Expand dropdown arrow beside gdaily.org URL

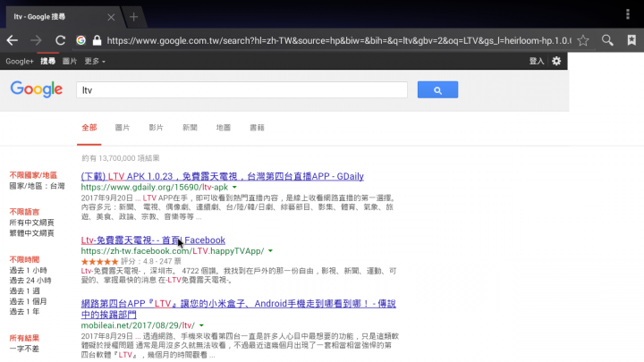[234, 187]
